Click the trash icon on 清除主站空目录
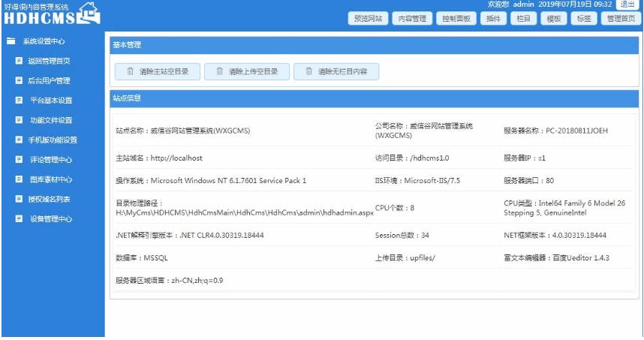This screenshot has height=340, width=644. [130, 72]
